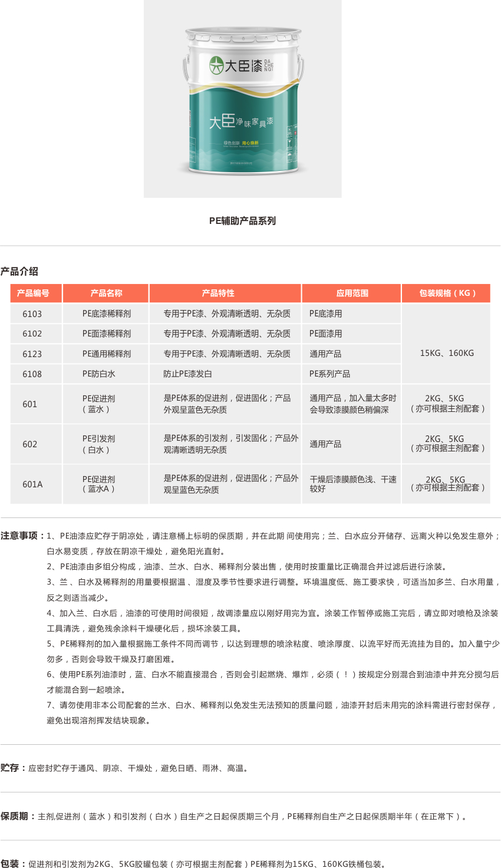
Task: Click the green star logo on the bucket
Action: (216, 65)
